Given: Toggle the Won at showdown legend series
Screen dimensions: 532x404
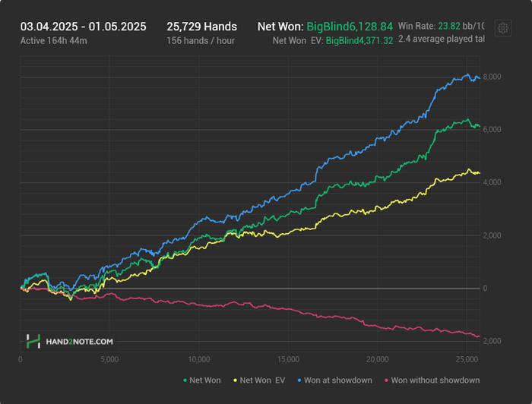Looking at the screenshot, I should pyautogui.click(x=334, y=380).
